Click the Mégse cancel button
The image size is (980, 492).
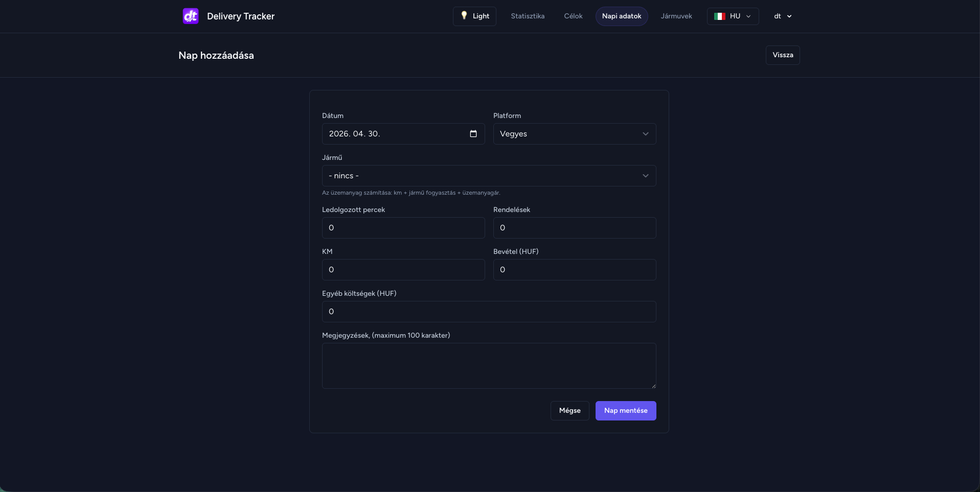570,411
